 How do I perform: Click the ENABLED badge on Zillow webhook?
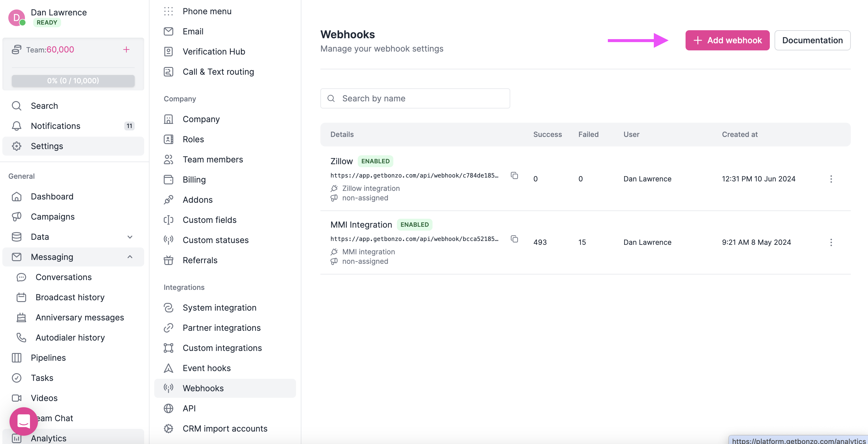(375, 161)
